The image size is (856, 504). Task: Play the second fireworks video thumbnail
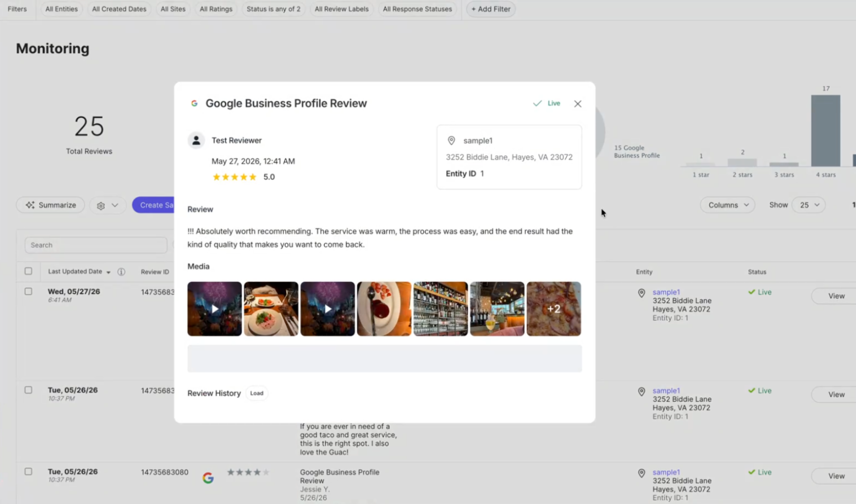pos(327,309)
